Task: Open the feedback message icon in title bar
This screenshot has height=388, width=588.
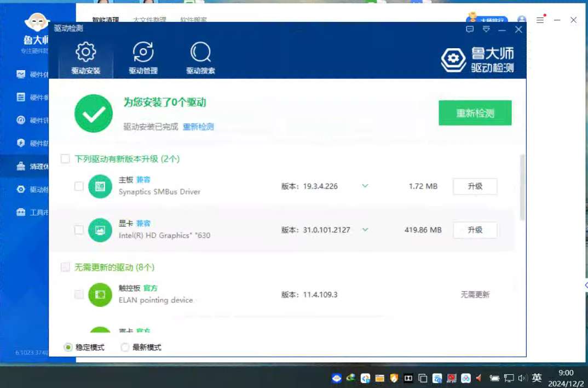Action: 470,29
